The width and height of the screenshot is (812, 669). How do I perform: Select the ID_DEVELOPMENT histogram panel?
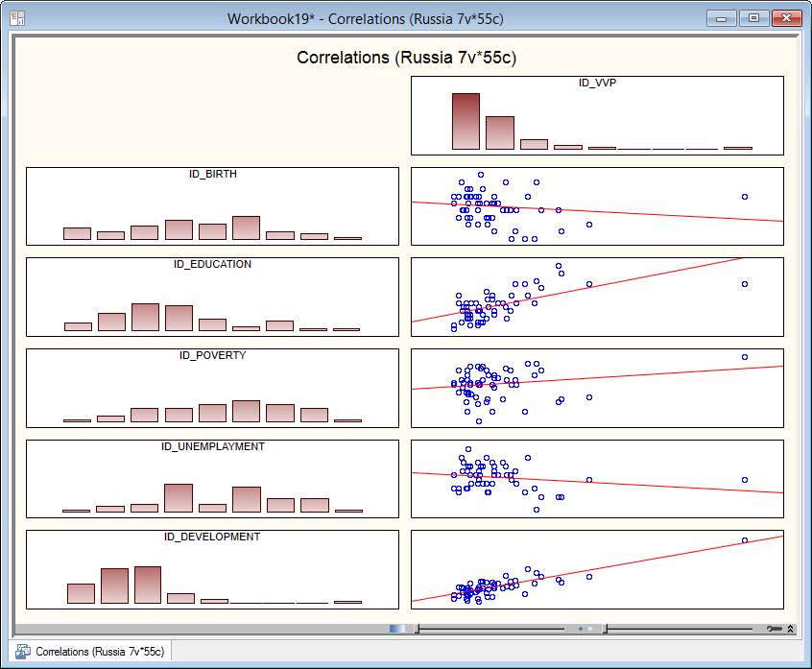(212, 569)
